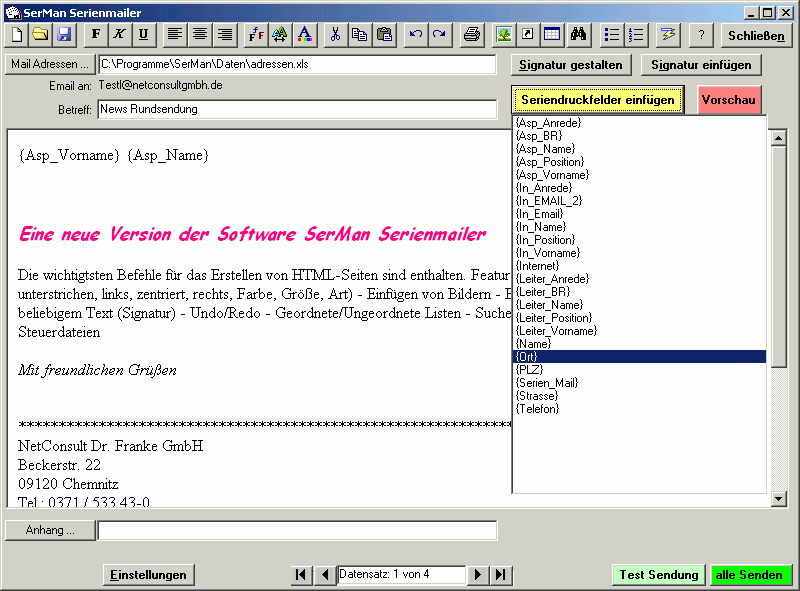Open Einstellungen
The image size is (800, 591).
pyautogui.click(x=148, y=575)
